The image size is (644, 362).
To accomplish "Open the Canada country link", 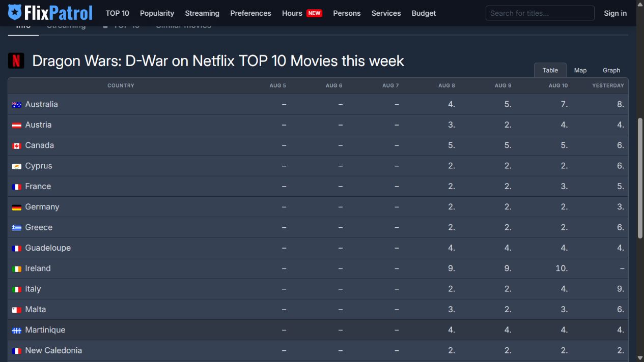I will point(39,145).
